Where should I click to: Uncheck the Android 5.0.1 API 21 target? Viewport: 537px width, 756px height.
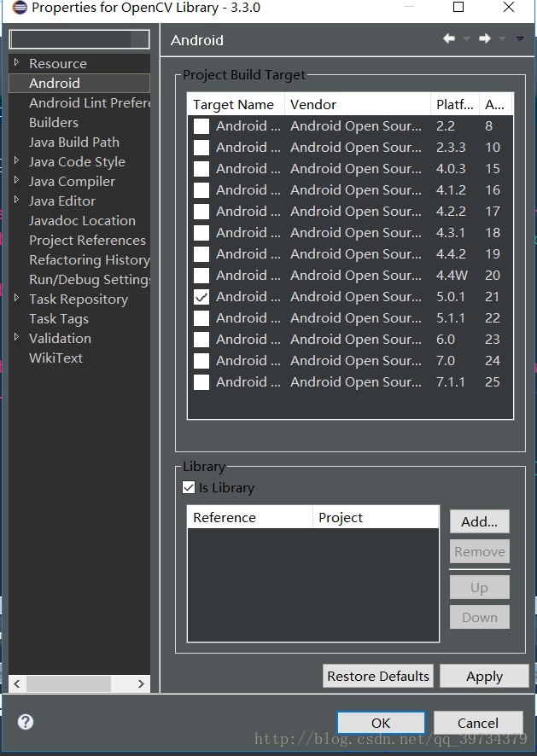coord(201,297)
